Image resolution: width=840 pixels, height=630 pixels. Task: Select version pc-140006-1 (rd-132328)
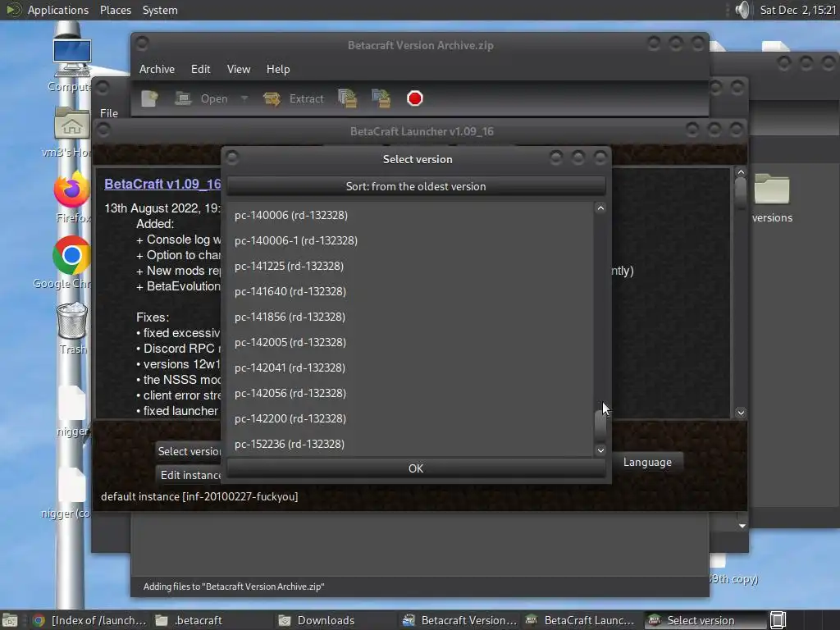click(410, 240)
